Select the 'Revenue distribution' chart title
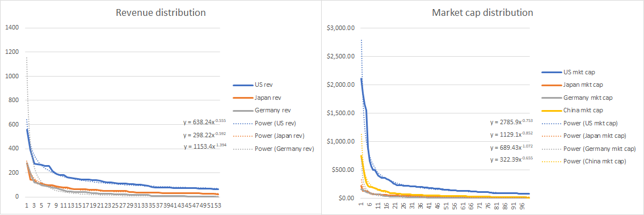 (x=161, y=12)
